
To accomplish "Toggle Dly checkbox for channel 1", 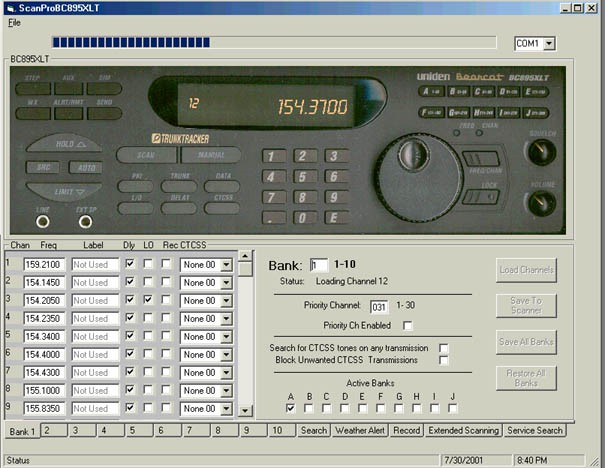I will click(x=130, y=264).
